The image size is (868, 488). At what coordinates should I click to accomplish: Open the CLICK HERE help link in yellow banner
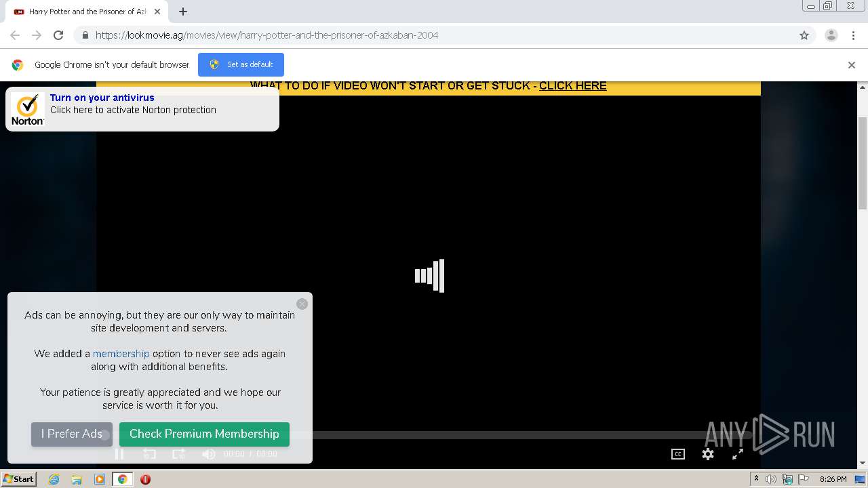coord(573,86)
